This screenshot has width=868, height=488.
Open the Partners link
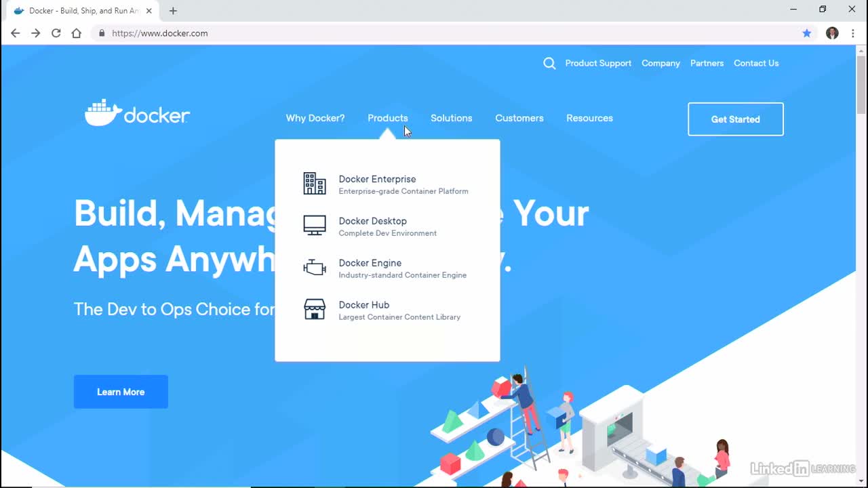coord(707,63)
